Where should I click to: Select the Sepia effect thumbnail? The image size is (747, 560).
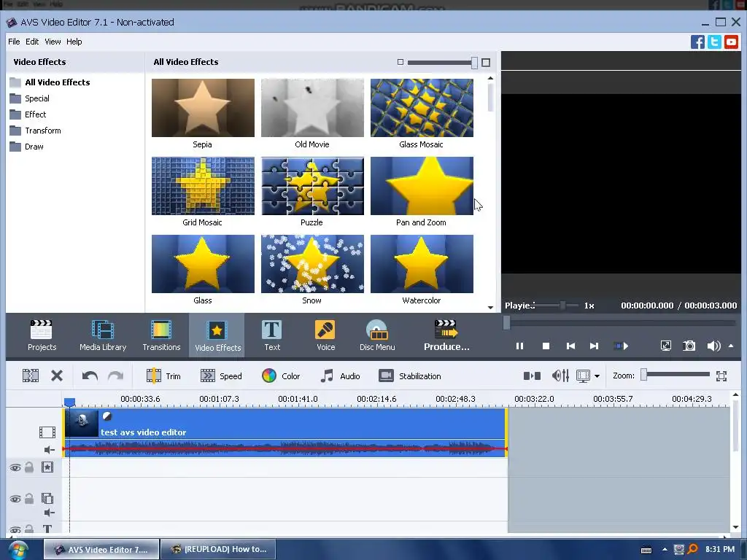tap(203, 108)
